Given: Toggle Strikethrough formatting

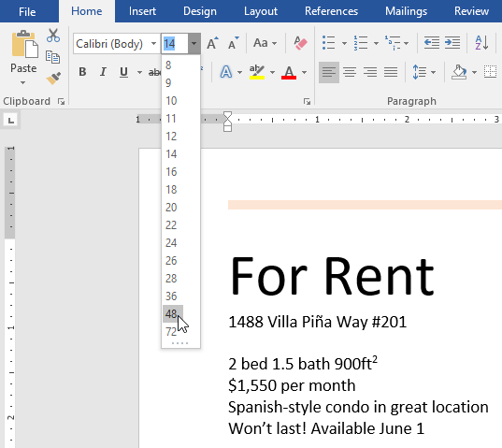Looking at the screenshot, I should (154, 72).
